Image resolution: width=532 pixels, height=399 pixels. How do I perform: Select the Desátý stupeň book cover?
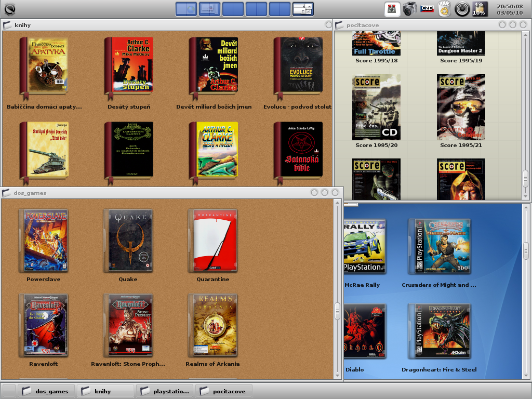point(129,68)
